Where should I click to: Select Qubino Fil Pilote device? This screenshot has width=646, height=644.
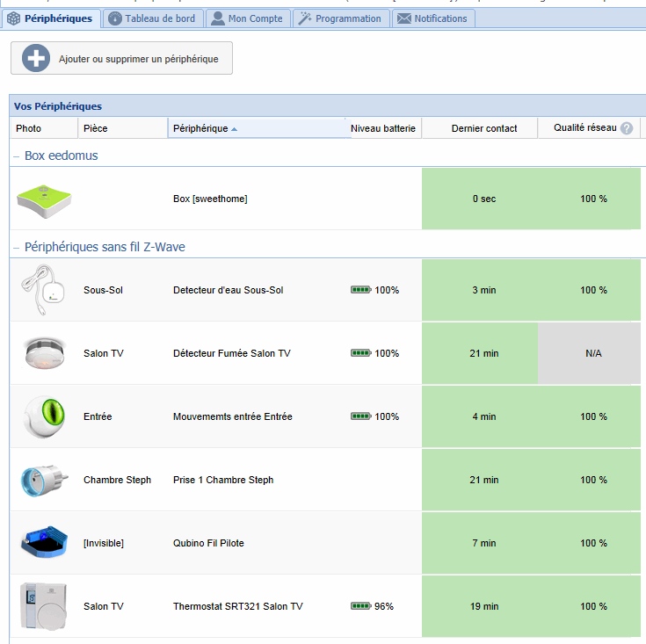point(208,543)
